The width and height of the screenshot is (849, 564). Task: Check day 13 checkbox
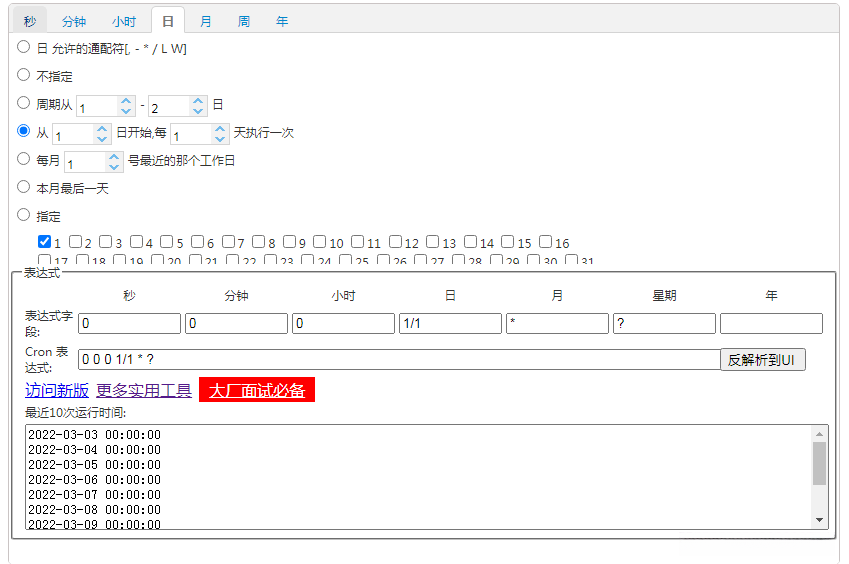[433, 241]
